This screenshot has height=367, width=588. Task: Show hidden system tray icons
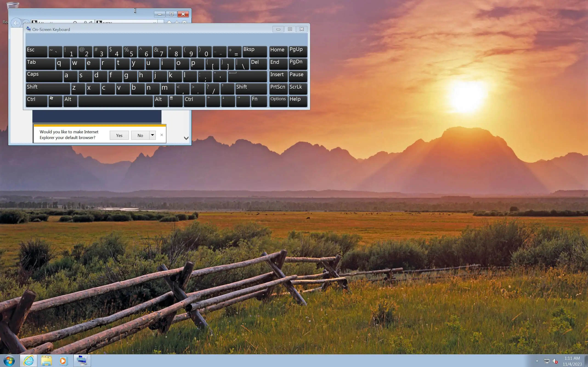tap(537, 361)
